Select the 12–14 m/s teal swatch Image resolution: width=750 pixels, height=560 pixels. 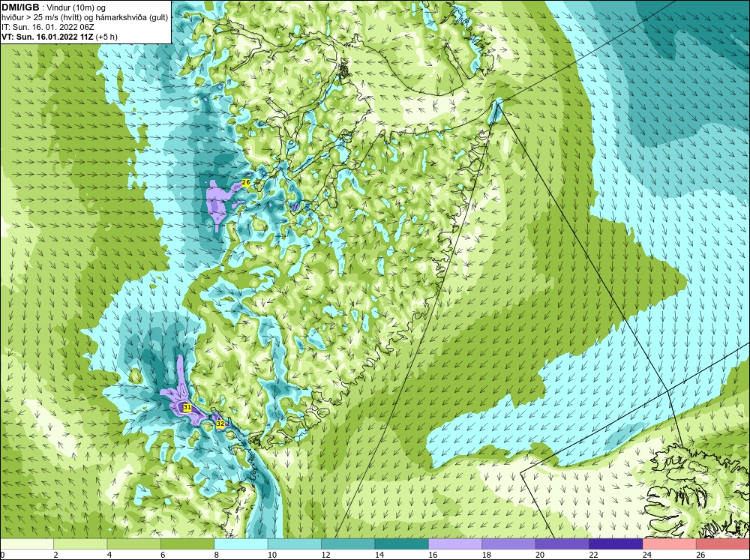(348, 544)
